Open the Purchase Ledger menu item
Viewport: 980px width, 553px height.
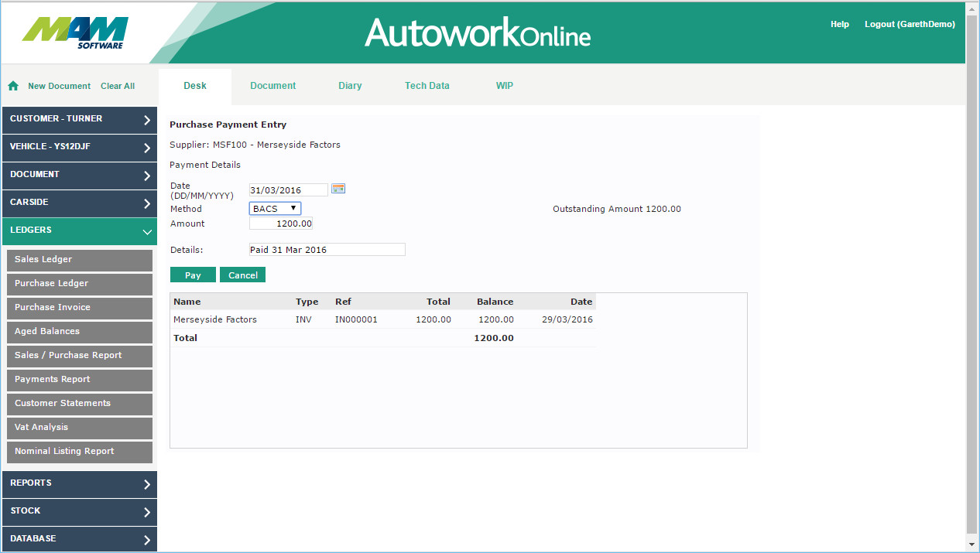77,284
